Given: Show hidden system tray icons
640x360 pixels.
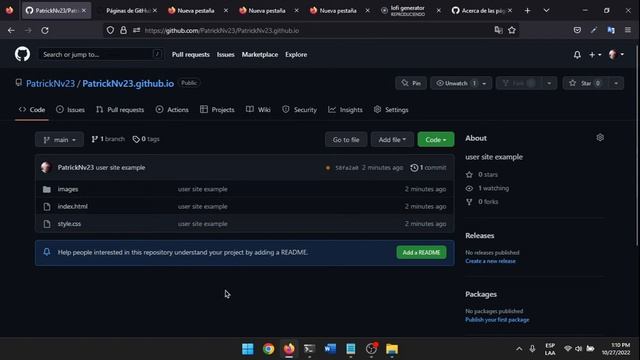Looking at the screenshot, I should (x=519, y=349).
